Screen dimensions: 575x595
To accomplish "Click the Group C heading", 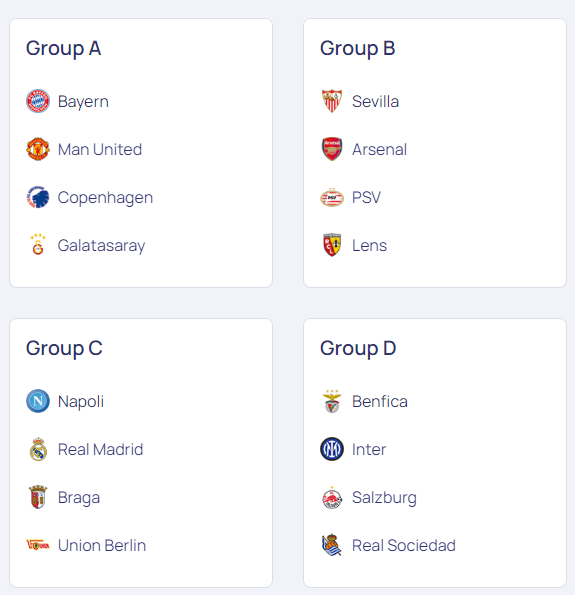I will pyautogui.click(x=64, y=348).
